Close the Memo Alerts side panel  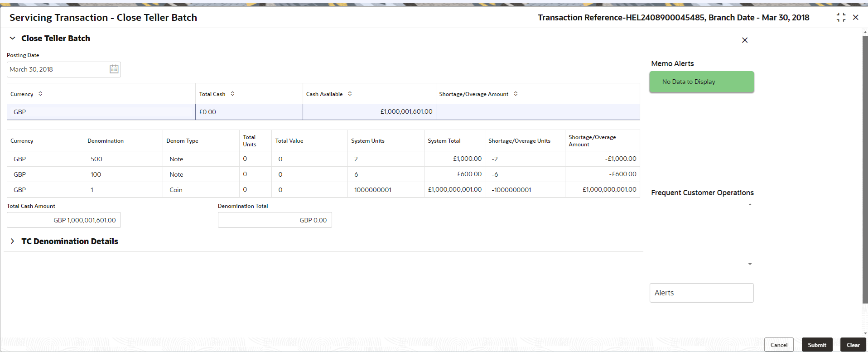tap(745, 40)
